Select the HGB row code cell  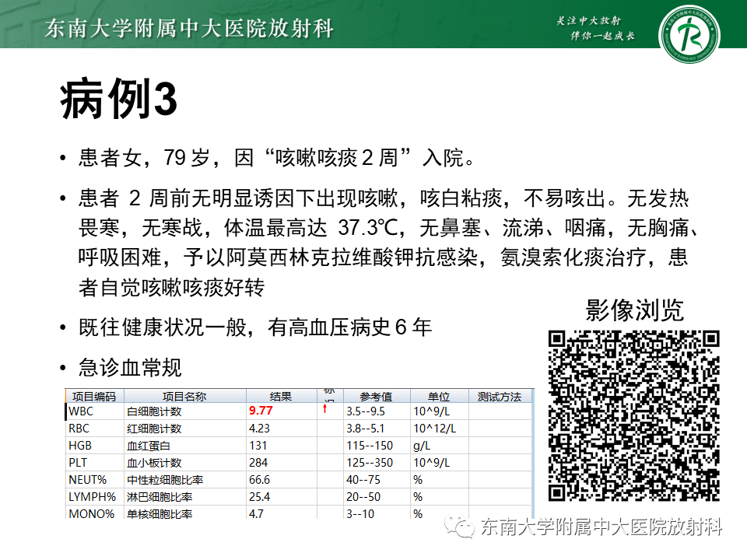(x=95, y=446)
